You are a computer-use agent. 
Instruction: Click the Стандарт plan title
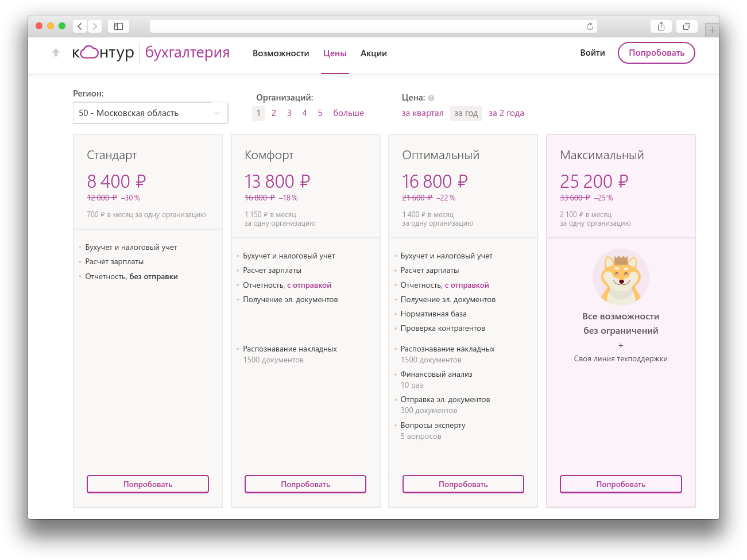point(112,155)
